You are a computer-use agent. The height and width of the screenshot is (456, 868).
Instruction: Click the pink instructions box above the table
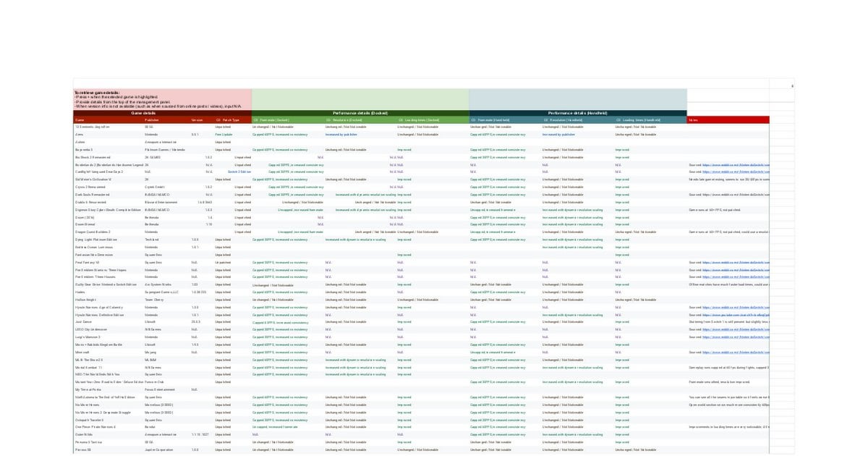162,99
